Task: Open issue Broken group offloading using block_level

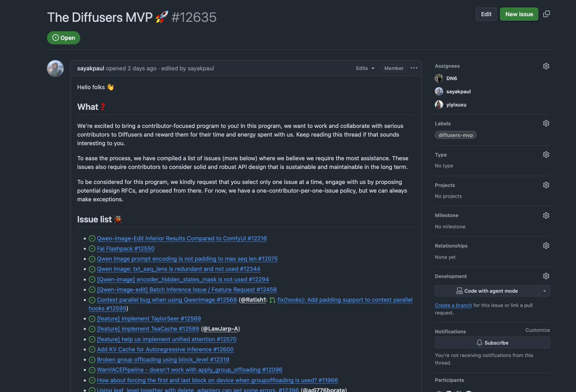Action: tap(163, 359)
